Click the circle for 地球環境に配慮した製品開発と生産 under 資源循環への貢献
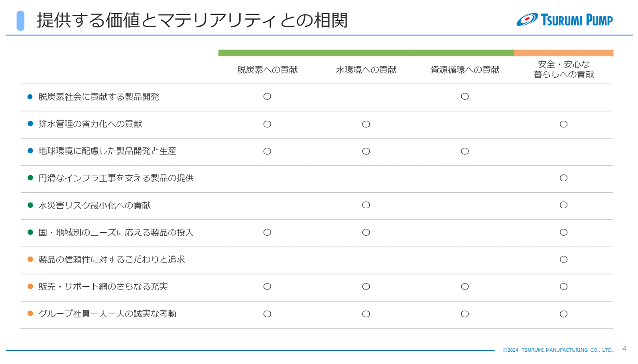Viewport: 638px width, 364px height. click(x=465, y=151)
